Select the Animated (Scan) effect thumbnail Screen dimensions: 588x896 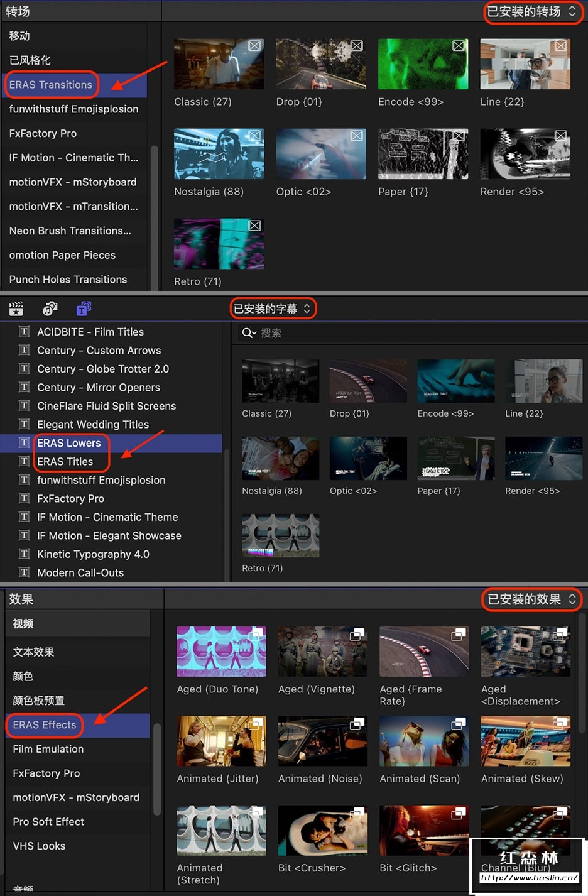[424, 741]
